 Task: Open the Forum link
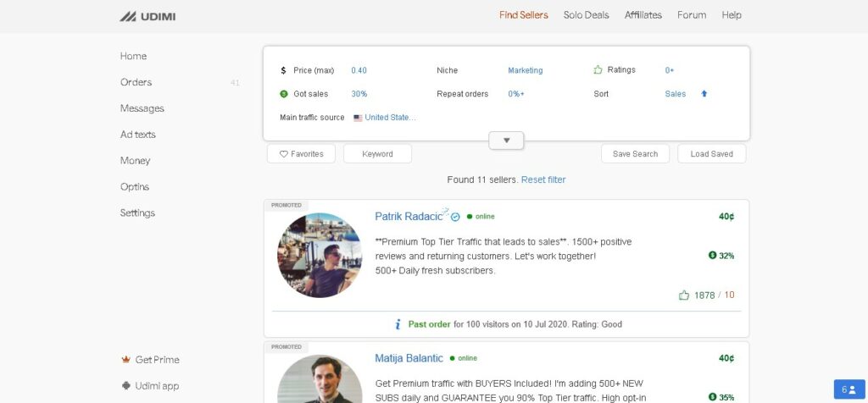click(692, 15)
